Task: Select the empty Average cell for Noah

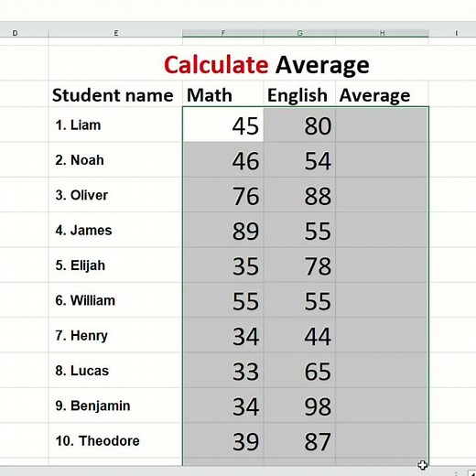Action: pos(383,159)
